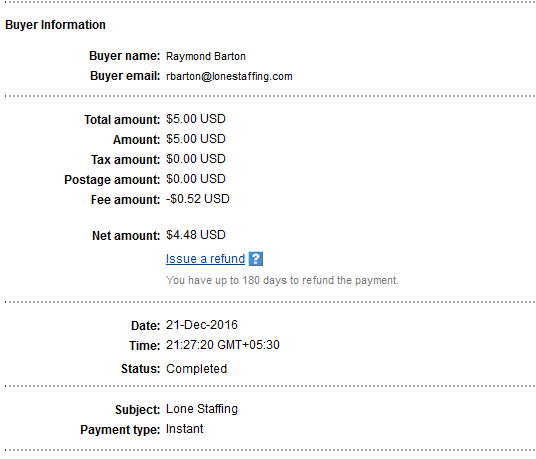
Task: Click the Buyer email label
Action: pyautogui.click(x=125, y=76)
